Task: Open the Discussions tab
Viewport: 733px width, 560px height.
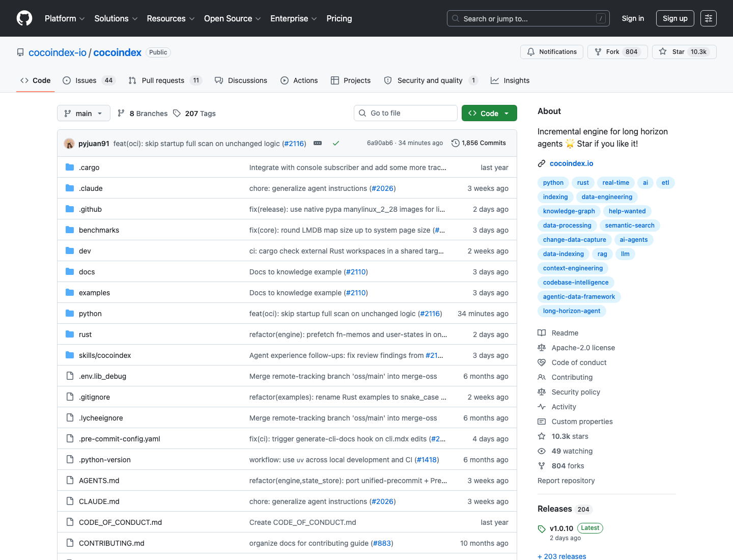Action: pyautogui.click(x=241, y=80)
